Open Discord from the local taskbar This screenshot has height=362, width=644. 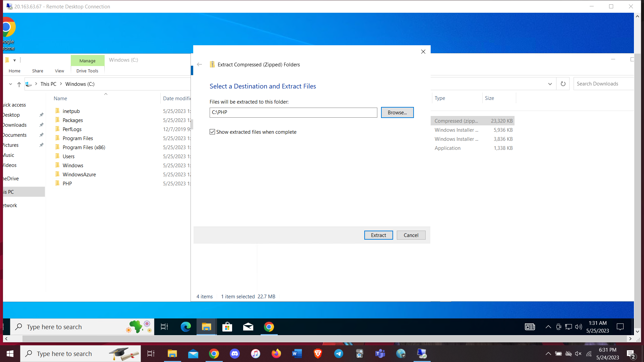click(235, 354)
